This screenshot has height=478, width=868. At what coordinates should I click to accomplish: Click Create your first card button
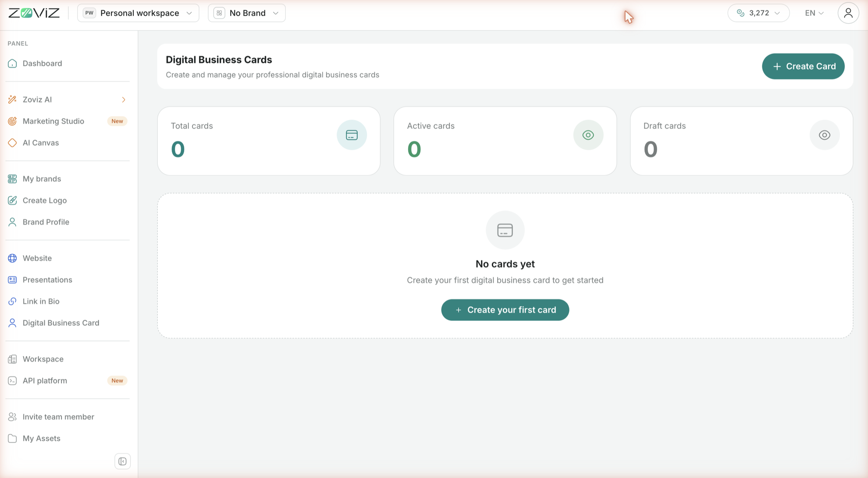[505, 310]
